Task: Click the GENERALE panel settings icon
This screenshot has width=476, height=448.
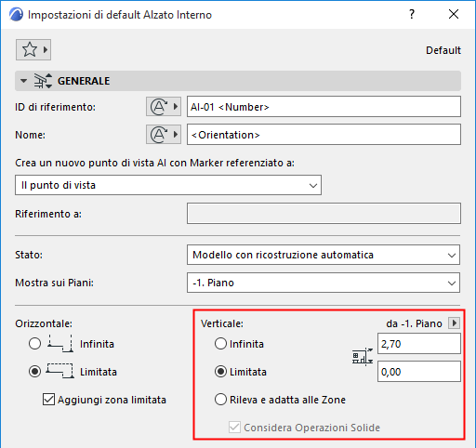Action: point(43,81)
